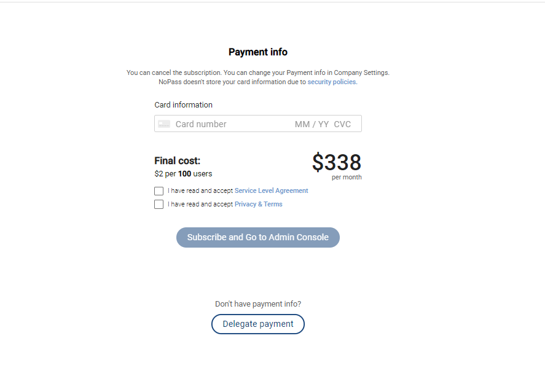
Task: Tick the Privacy & Terms acceptance checkbox
Action: pyautogui.click(x=159, y=205)
